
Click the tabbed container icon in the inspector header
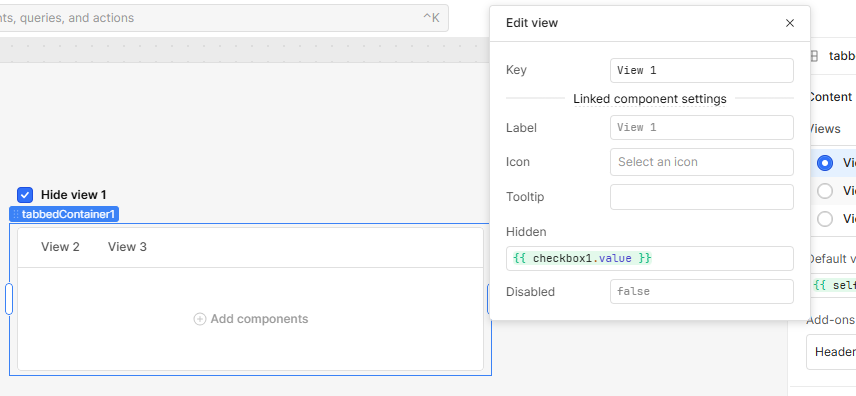click(813, 56)
